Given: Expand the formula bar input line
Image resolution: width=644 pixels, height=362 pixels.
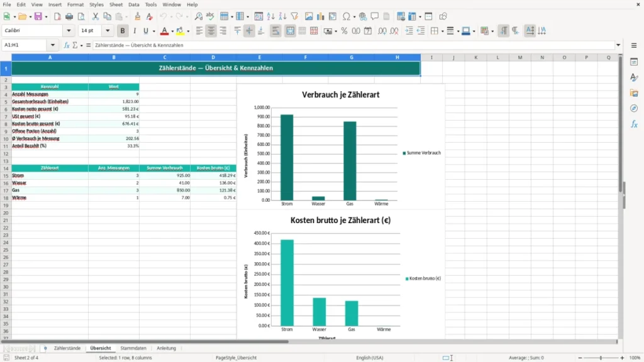Looking at the screenshot, I should pos(618,45).
